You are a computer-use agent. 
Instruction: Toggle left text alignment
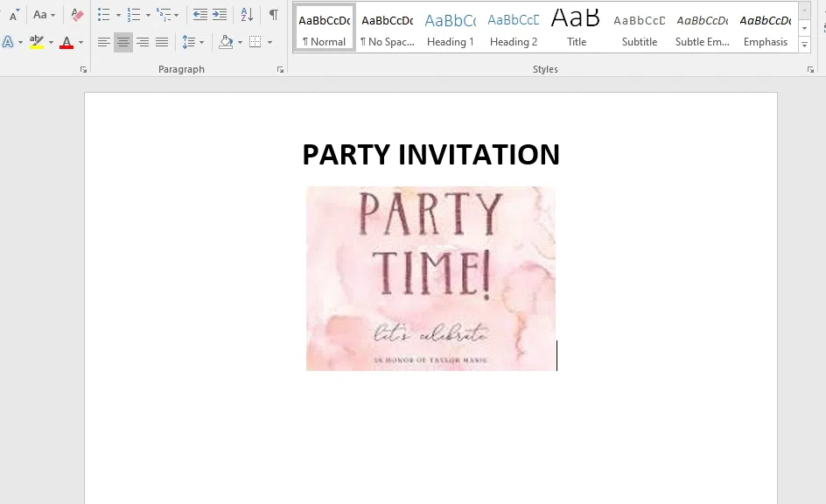[x=102, y=42]
